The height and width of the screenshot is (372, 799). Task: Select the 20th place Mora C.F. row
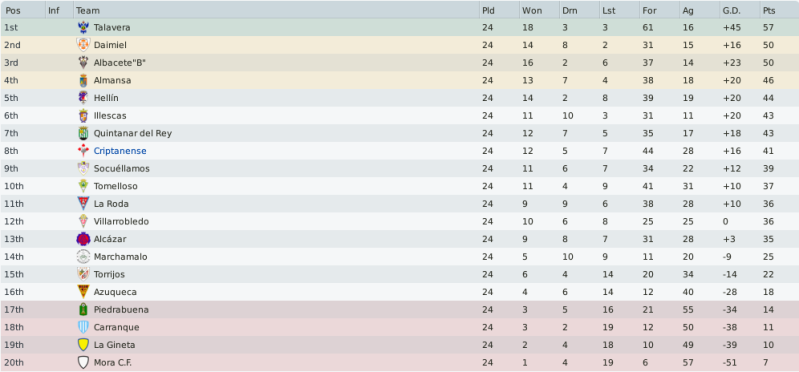coord(400,363)
